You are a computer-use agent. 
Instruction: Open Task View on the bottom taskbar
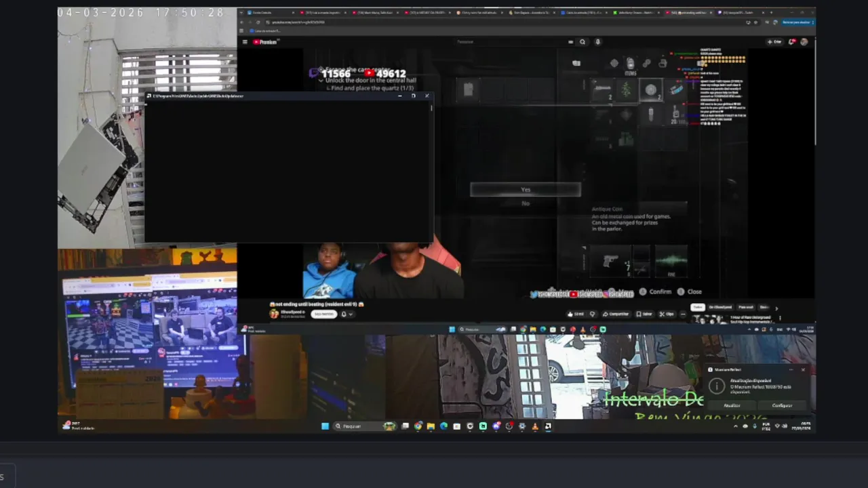tap(405, 426)
